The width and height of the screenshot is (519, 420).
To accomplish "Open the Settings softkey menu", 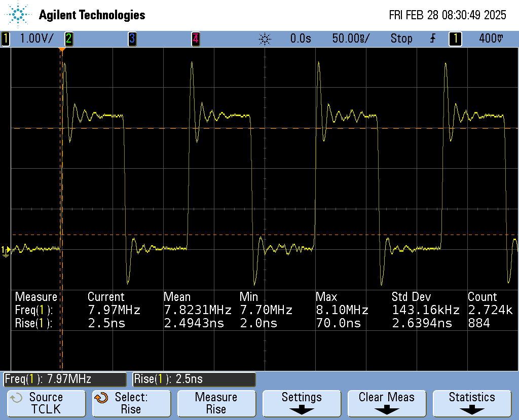I will 302,403.
